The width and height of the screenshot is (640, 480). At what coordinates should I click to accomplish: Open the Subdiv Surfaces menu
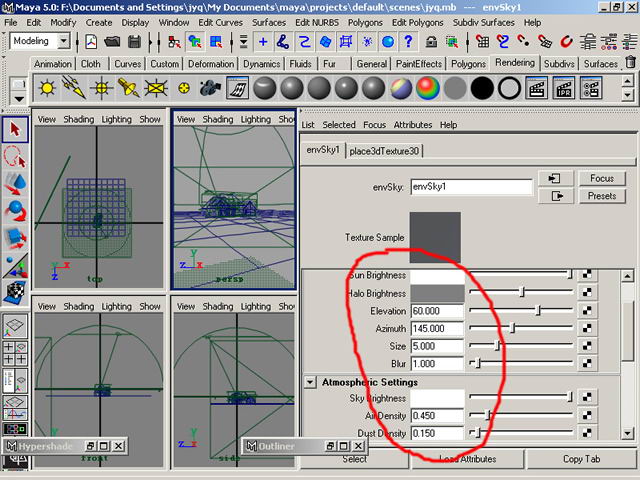[x=483, y=22]
